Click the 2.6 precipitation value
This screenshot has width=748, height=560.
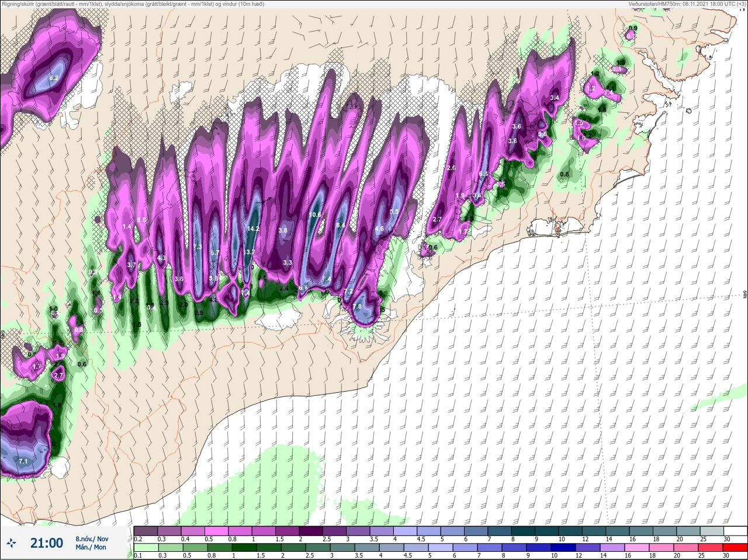point(451,168)
